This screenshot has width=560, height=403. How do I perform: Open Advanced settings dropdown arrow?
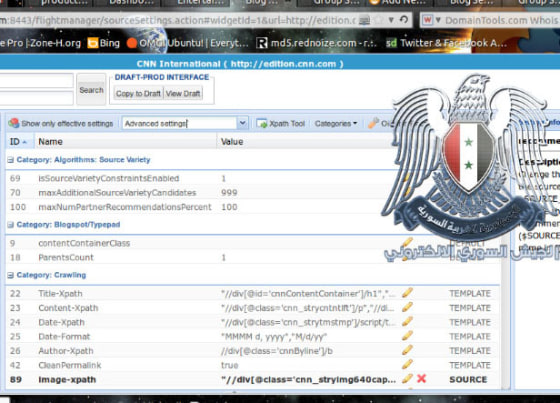tap(242, 123)
